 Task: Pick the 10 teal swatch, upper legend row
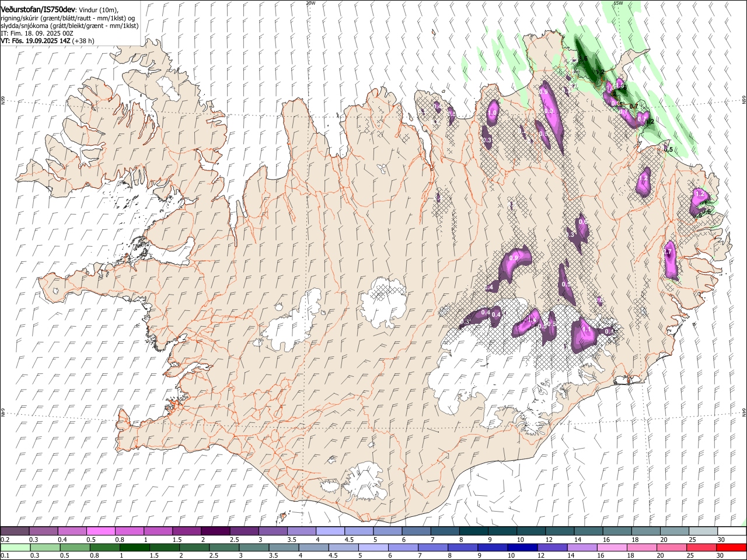[530, 531]
